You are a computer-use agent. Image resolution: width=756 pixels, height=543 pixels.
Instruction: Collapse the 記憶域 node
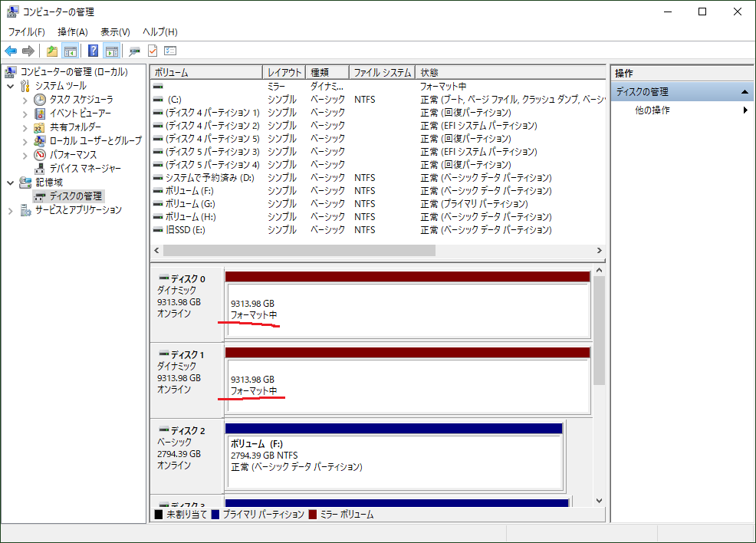[x=11, y=183]
